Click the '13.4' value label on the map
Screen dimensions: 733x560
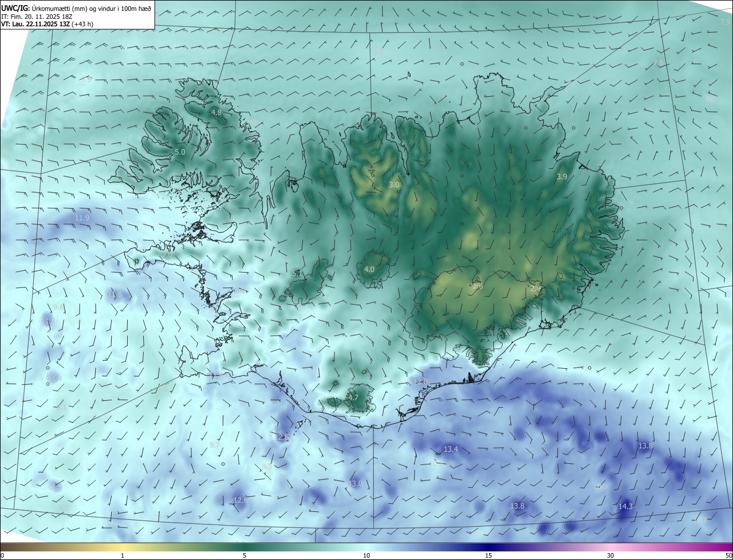[x=451, y=449]
